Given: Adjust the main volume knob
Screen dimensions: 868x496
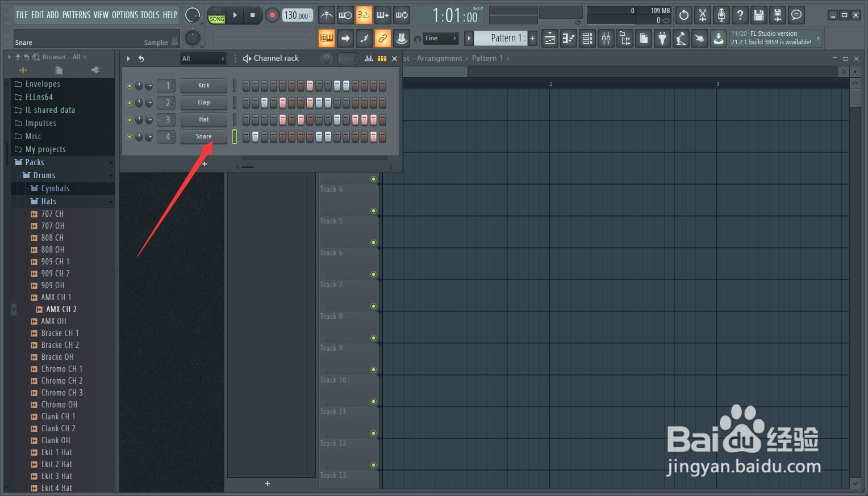Looking at the screenshot, I should tap(193, 15).
